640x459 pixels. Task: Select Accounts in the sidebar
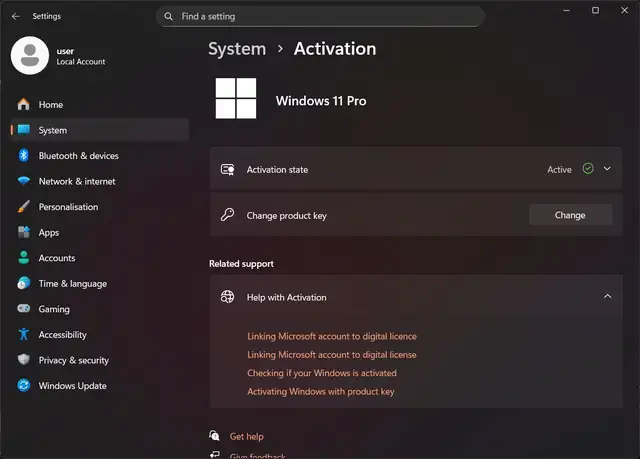100,258
